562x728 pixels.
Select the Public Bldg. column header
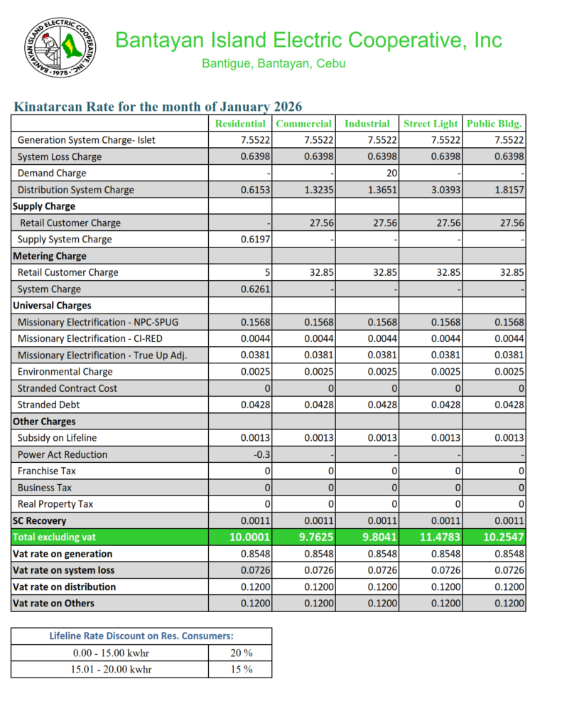tap(495, 124)
